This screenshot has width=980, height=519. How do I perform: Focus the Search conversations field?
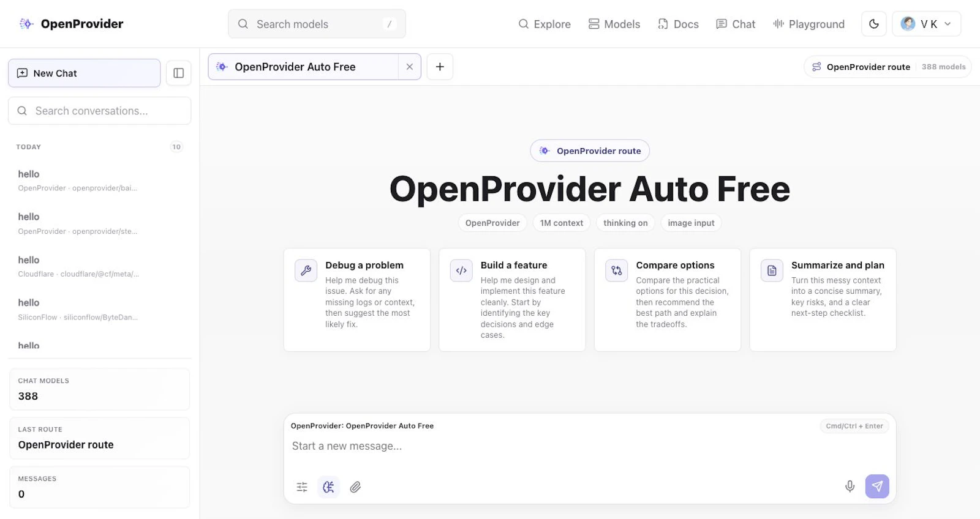tap(100, 111)
